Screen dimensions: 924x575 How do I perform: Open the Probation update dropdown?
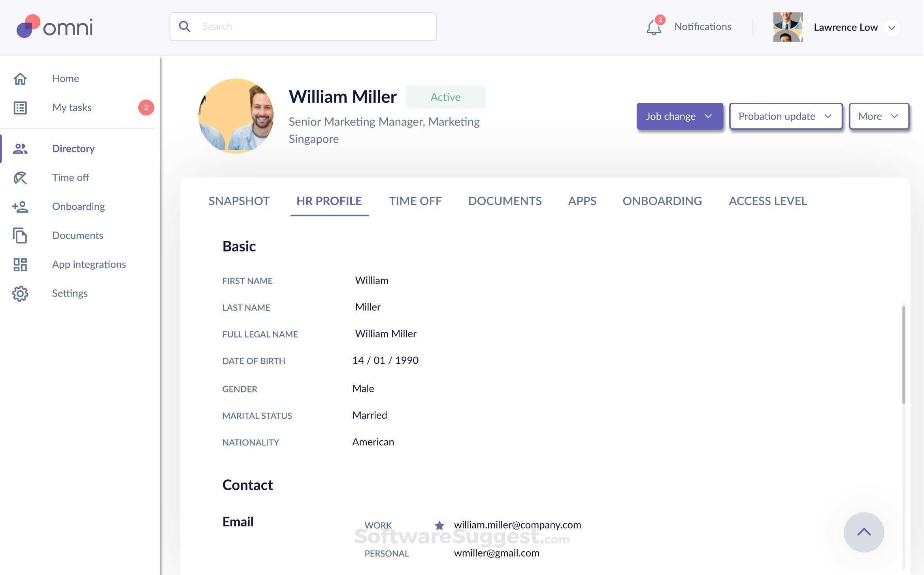[785, 117]
